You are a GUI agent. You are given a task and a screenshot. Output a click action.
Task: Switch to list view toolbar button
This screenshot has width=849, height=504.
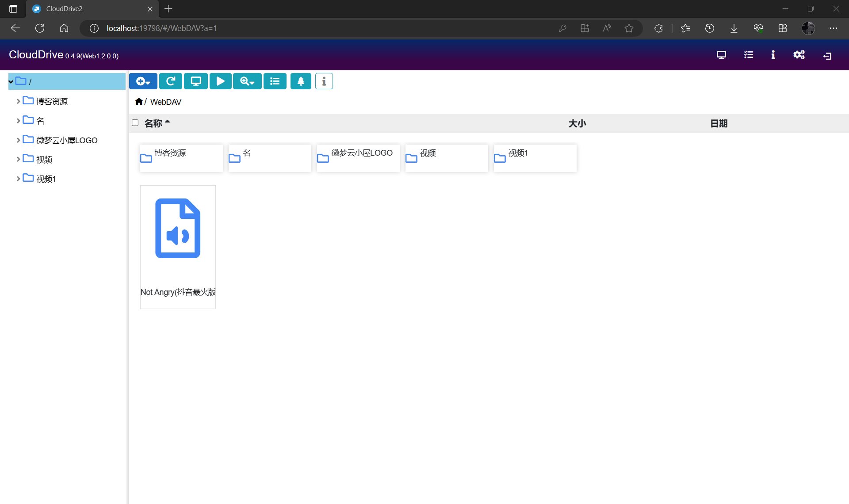point(275,81)
